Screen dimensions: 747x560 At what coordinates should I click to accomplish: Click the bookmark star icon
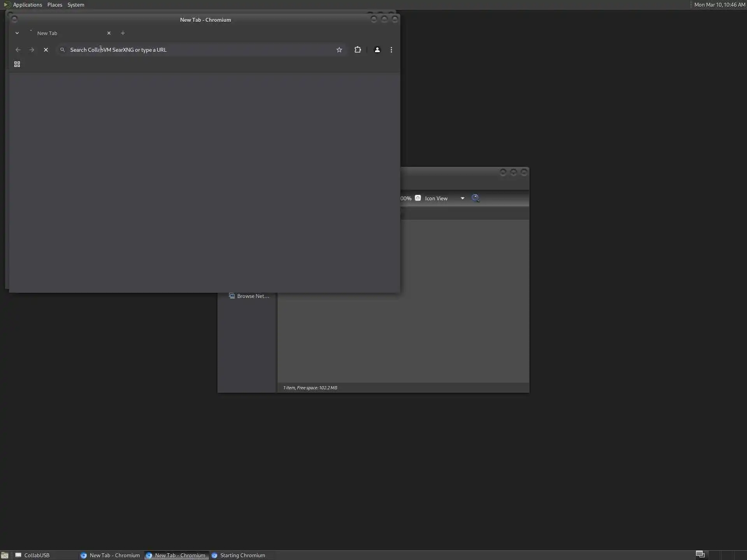[339, 50]
